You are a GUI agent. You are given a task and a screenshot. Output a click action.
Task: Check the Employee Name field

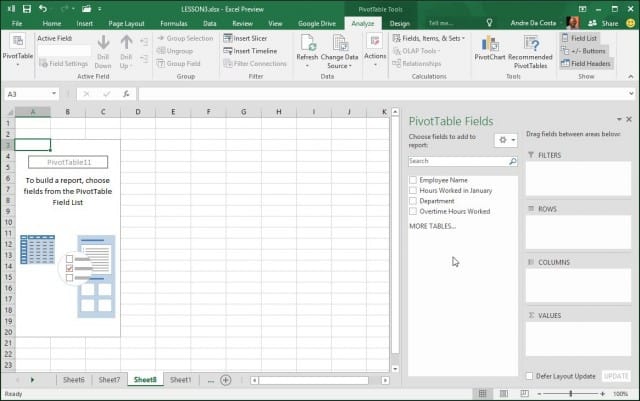(413, 180)
